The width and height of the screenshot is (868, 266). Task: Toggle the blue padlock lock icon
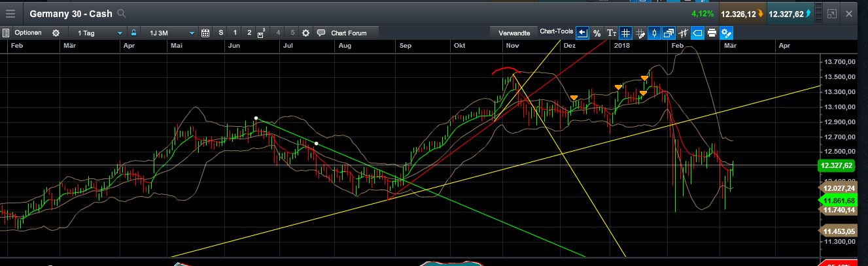(133, 33)
